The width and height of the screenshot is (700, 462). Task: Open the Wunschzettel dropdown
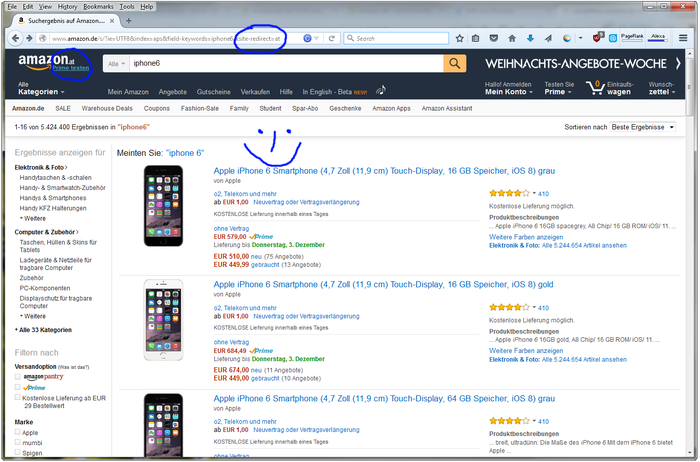point(662,88)
